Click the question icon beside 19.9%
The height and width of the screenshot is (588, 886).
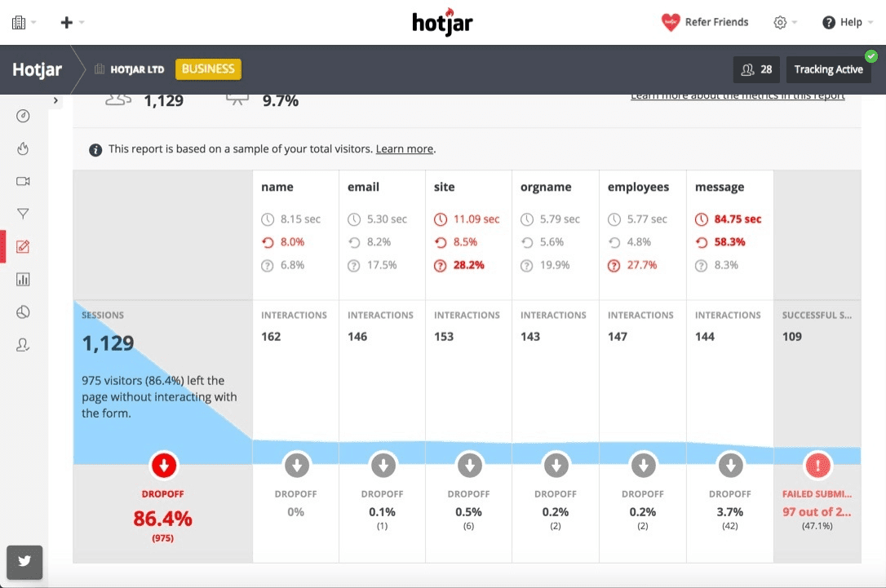[x=527, y=266]
